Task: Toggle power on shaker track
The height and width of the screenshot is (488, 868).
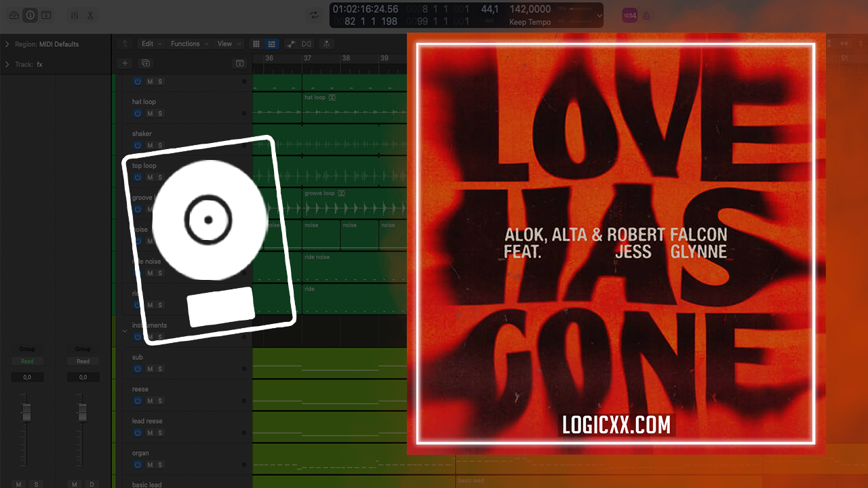Action: click(138, 145)
